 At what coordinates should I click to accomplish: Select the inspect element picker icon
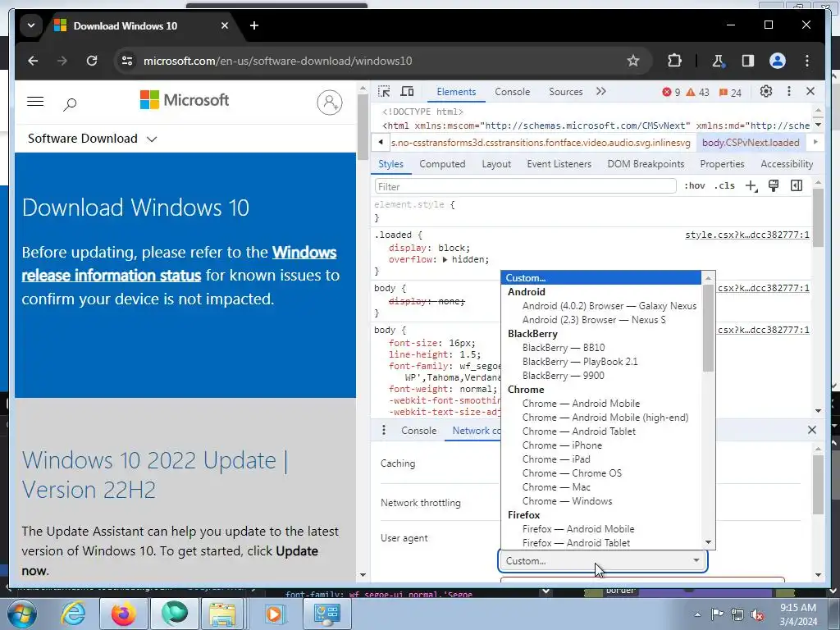click(384, 92)
